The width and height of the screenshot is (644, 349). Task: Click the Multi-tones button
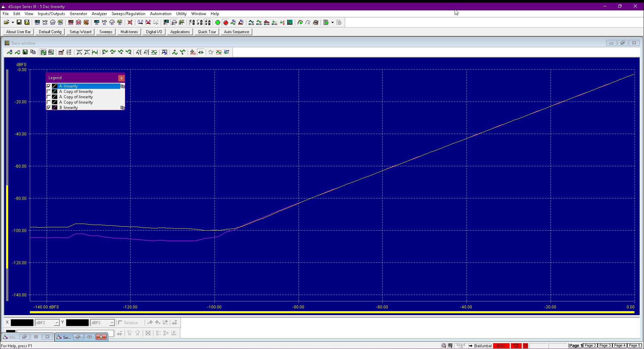click(129, 32)
